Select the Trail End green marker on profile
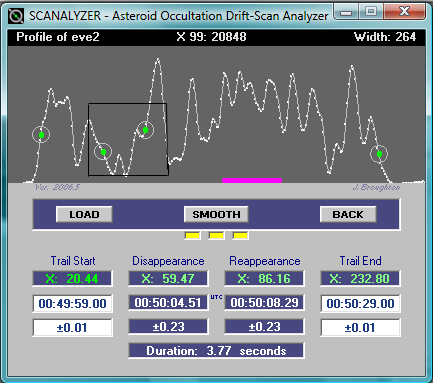 click(379, 154)
